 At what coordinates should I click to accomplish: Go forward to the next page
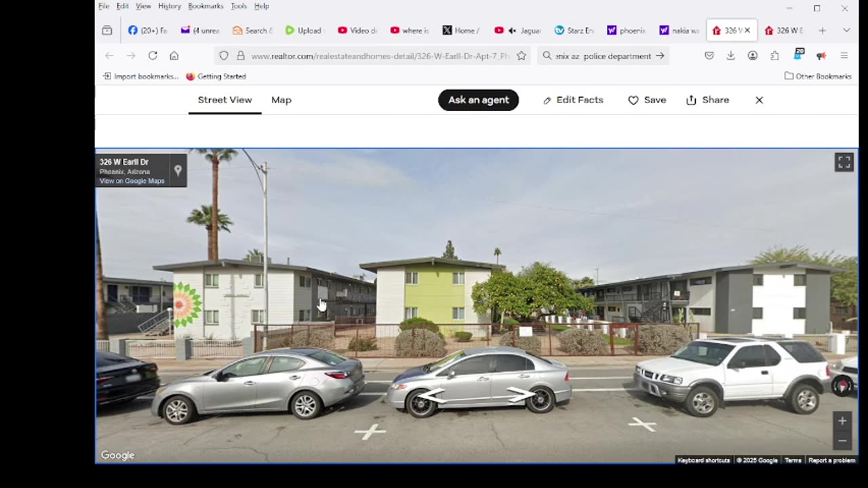point(131,56)
